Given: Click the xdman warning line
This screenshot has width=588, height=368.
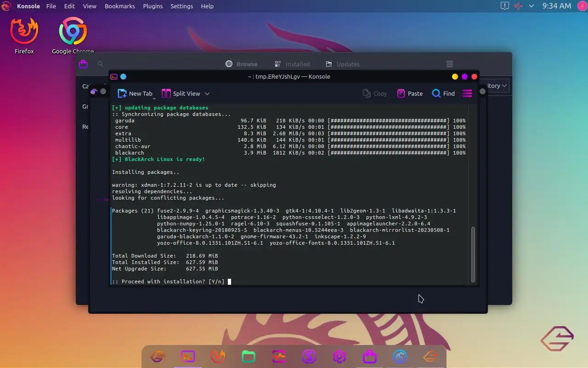Looking at the screenshot, I should (x=194, y=185).
